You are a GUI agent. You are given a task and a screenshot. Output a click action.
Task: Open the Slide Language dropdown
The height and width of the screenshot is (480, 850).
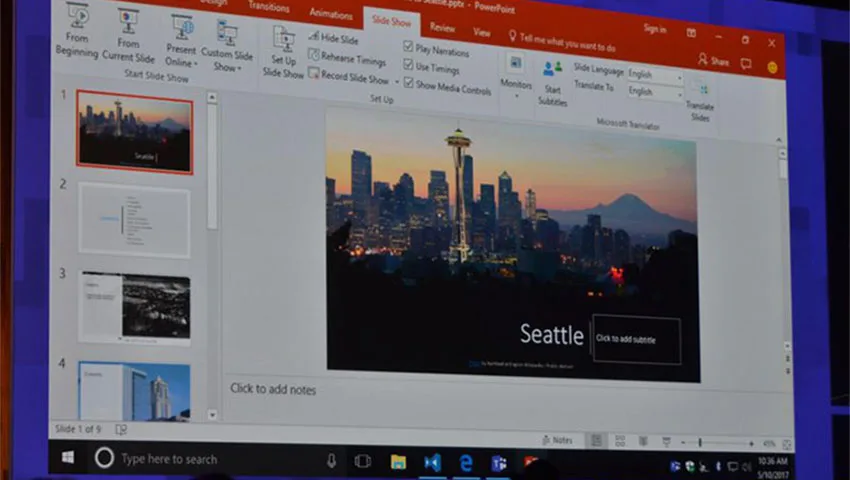click(655, 75)
